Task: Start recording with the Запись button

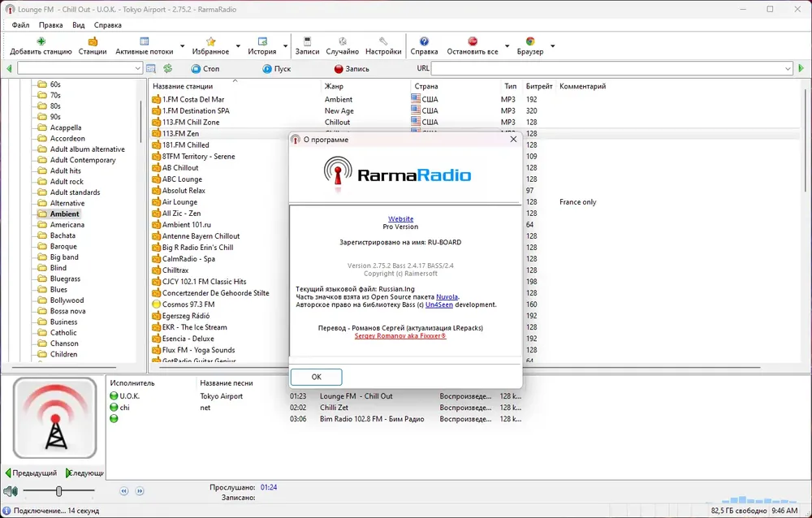Action: click(x=352, y=68)
